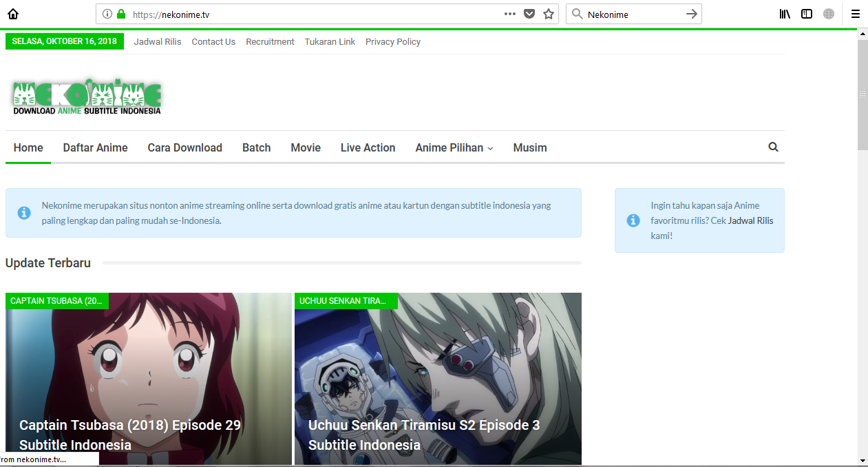Go to Daftar Anime menu
The image size is (868, 467).
coord(95,147)
